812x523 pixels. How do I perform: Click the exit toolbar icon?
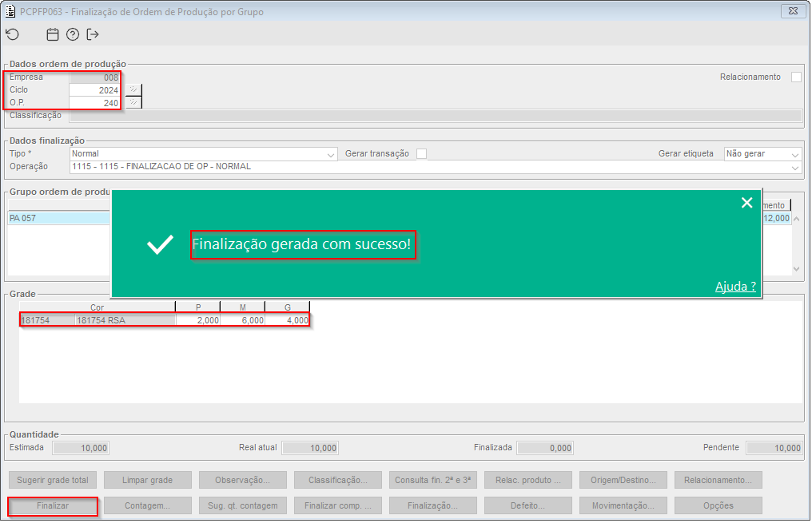(x=93, y=34)
